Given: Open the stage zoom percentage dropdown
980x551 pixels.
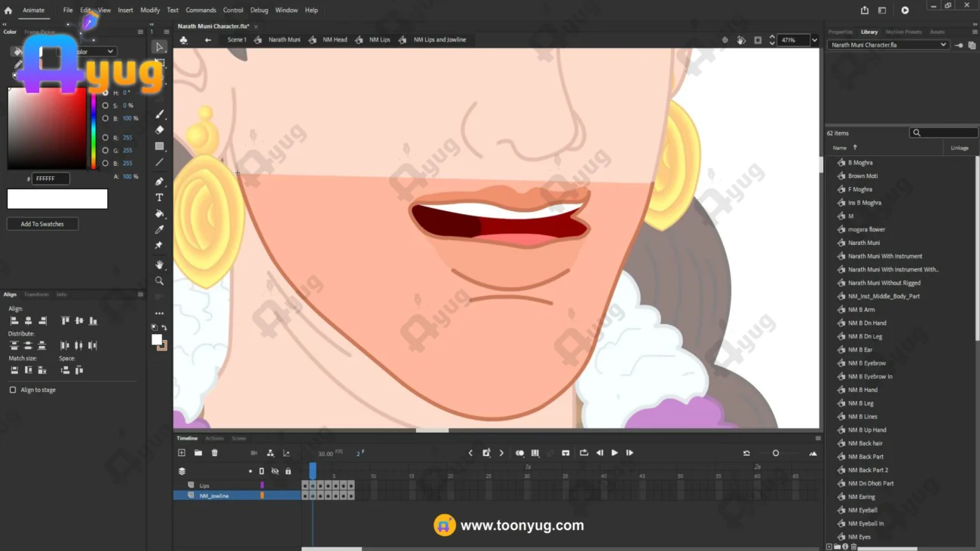Looking at the screenshot, I should pyautogui.click(x=814, y=40).
